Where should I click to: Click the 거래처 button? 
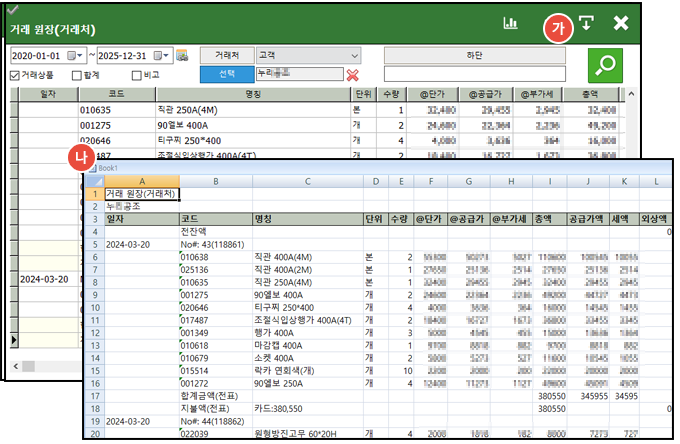click(227, 56)
